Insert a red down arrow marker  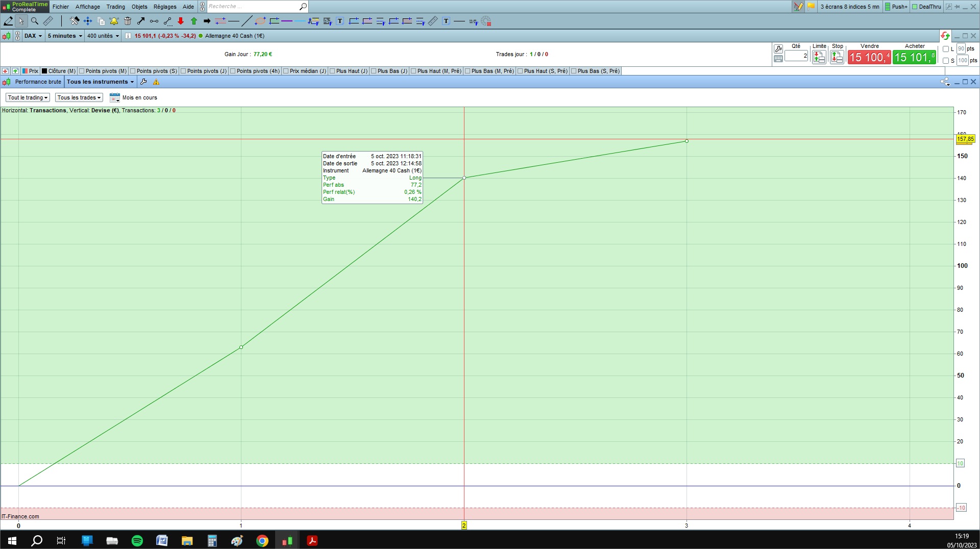tap(181, 21)
